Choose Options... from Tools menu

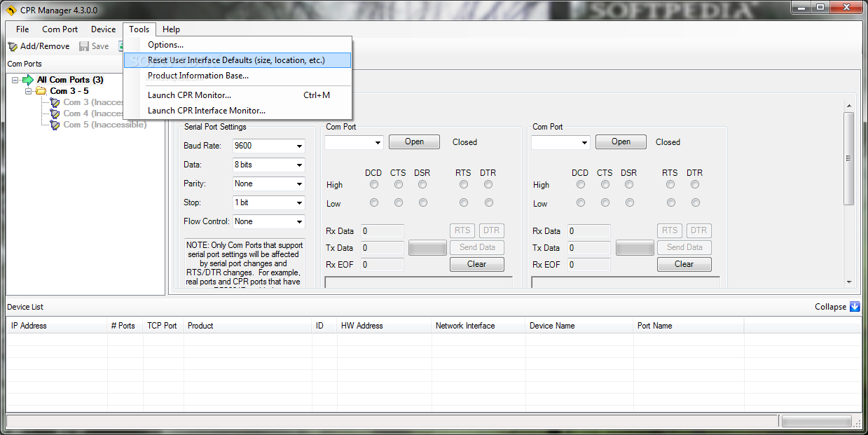[237, 45]
